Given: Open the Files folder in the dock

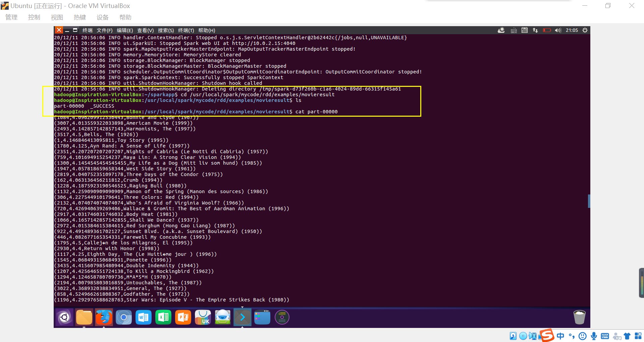Looking at the screenshot, I should [84, 317].
